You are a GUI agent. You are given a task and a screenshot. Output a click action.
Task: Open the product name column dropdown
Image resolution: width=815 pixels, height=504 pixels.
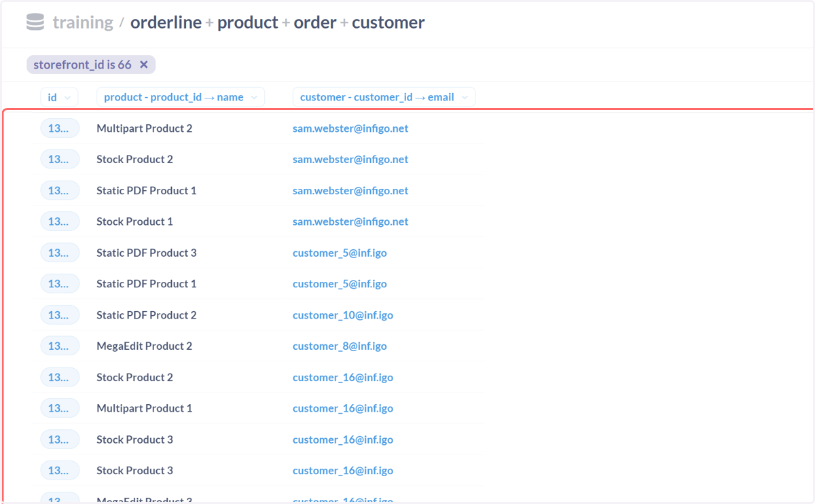[x=181, y=97]
